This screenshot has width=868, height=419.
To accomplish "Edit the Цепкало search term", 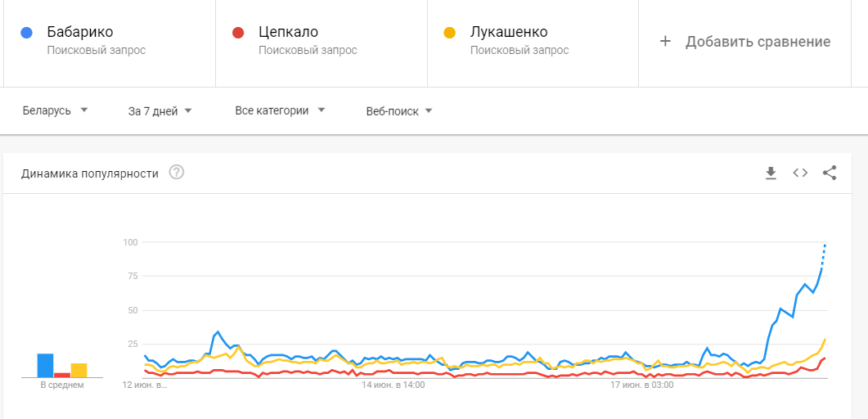I will point(288,33).
